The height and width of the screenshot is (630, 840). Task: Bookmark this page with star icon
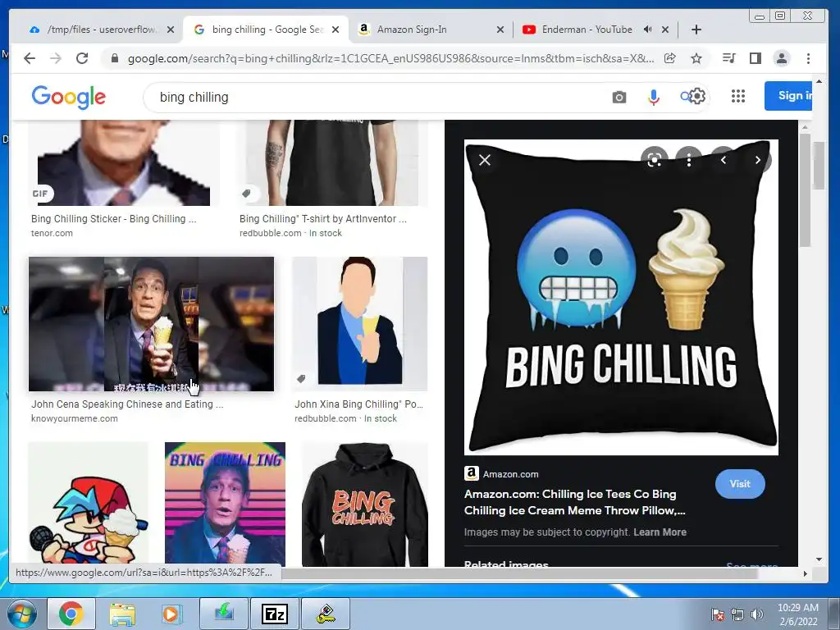coord(696,58)
